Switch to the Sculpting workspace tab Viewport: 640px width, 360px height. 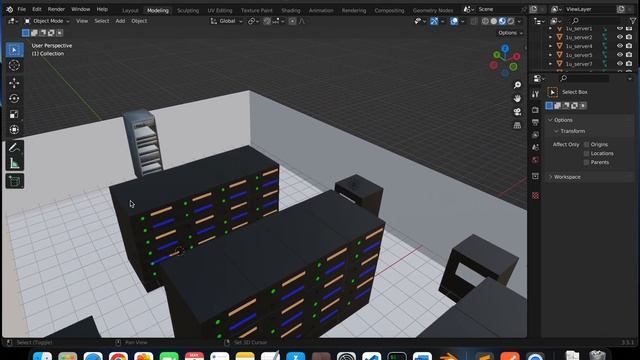coord(188,10)
